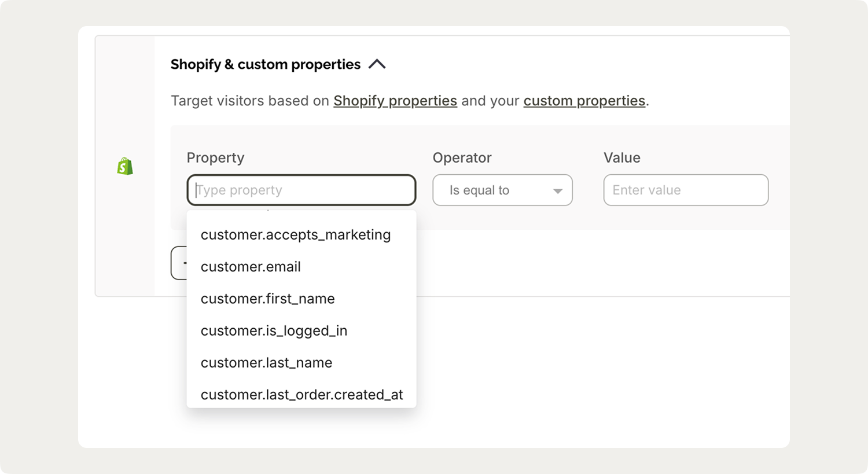Screen dimensions: 868x474
Task: Choose customer.email property option
Action: tap(251, 267)
